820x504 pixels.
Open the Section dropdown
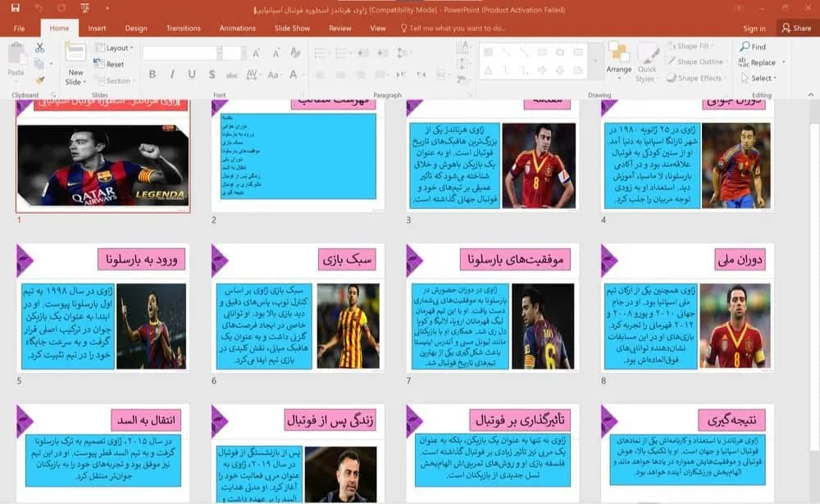pyautogui.click(x=115, y=80)
